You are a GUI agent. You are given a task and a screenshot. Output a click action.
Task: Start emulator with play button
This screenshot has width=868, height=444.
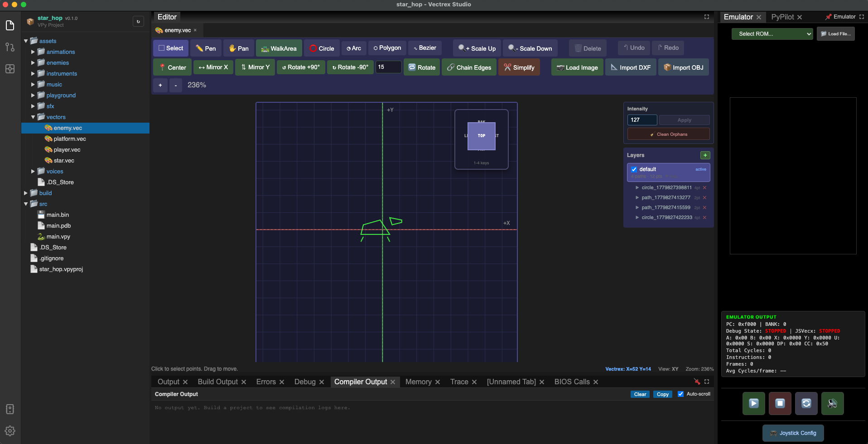tap(754, 403)
